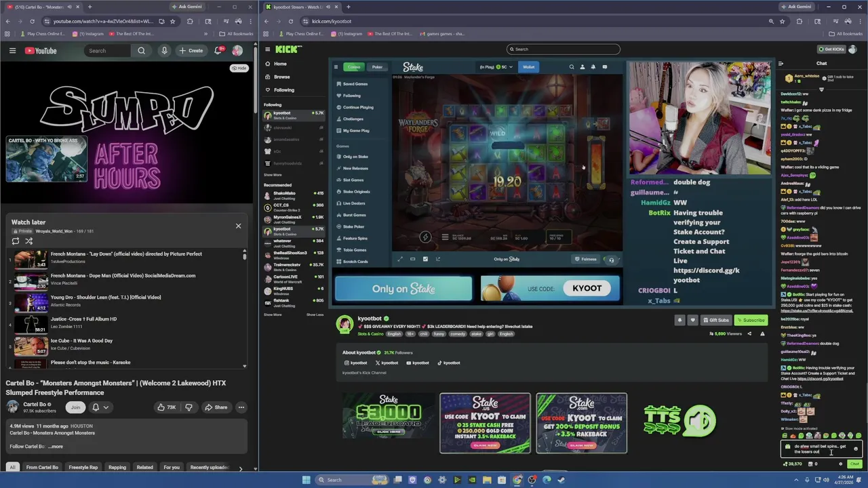Image resolution: width=868 pixels, height=488 pixels.
Task: Open YouTube guide hamburger menu
Action: click(12, 51)
